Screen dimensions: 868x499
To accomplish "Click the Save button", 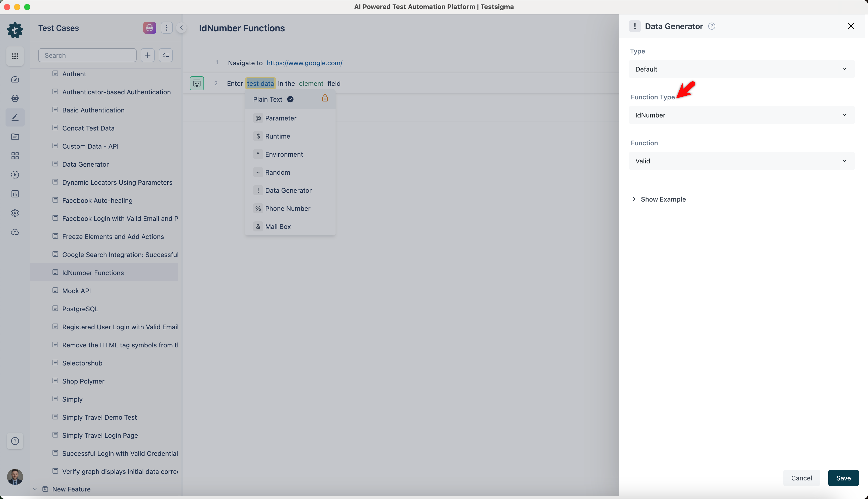I will (x=843, y=478).
